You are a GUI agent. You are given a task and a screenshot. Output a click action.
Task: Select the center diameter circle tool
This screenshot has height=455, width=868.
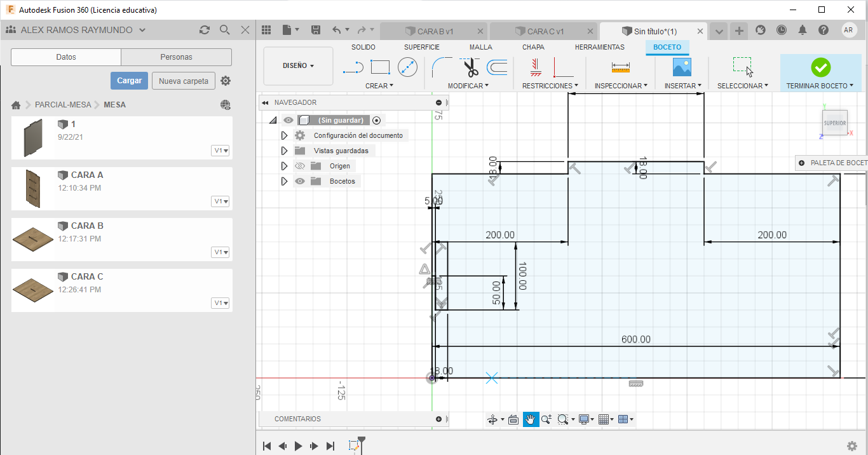pyautogui.click(x=407, y=67)
